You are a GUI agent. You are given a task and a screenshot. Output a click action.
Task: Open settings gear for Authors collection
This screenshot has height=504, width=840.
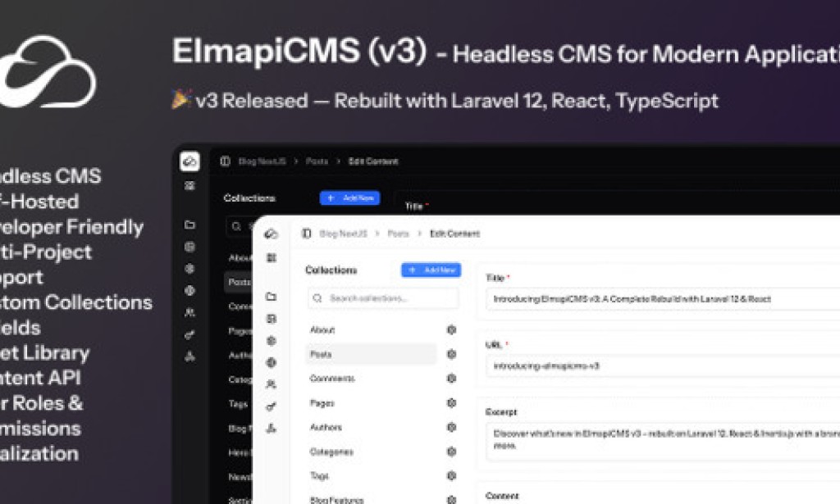[452, 427]
